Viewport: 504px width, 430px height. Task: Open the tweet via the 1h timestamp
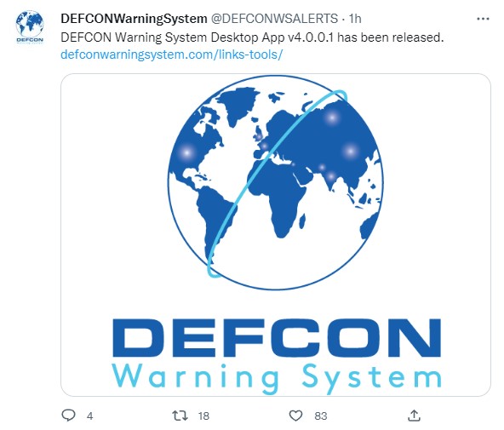click(x=355, y=19)
